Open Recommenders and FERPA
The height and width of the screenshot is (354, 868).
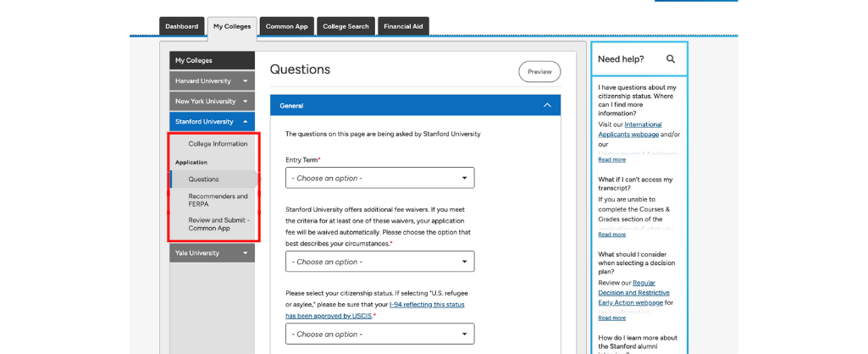[x=218, y=200]
